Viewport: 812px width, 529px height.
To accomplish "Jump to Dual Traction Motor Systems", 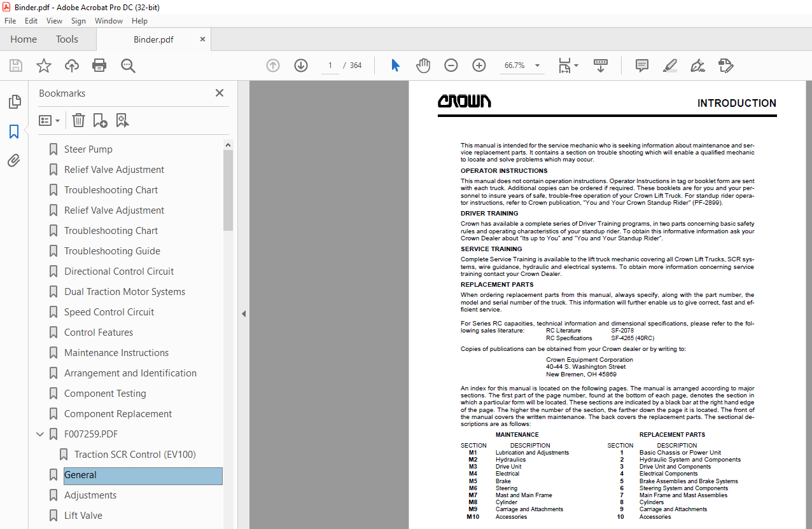I will pyautogui.click(x=125, y=292).
